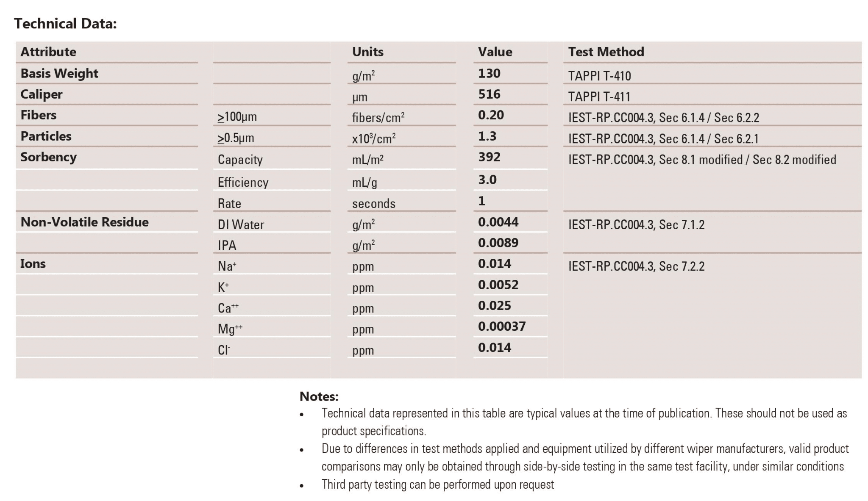Screen dimensions: 868x501
Task: Click the Ions row label
Action: pyautogui.click(x=33, y=263)
